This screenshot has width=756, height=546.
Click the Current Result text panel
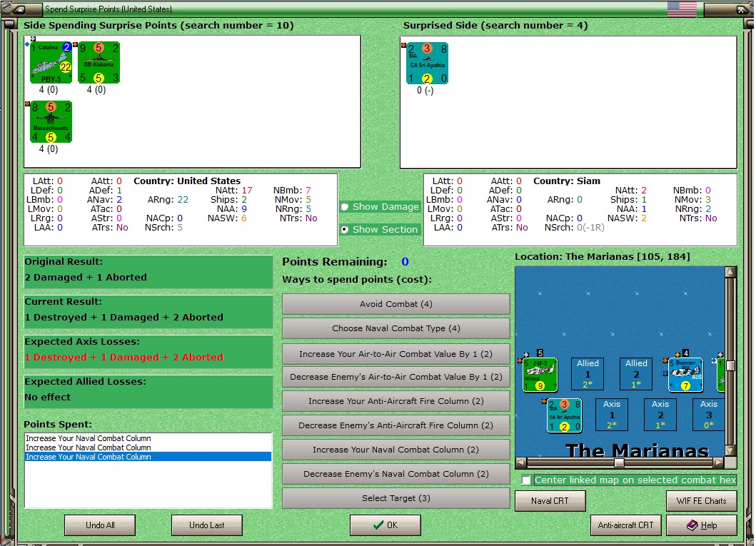click(148, 312)
